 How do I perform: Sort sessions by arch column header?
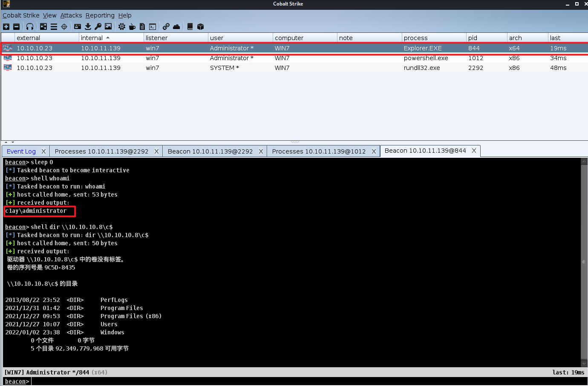[527, 38]
